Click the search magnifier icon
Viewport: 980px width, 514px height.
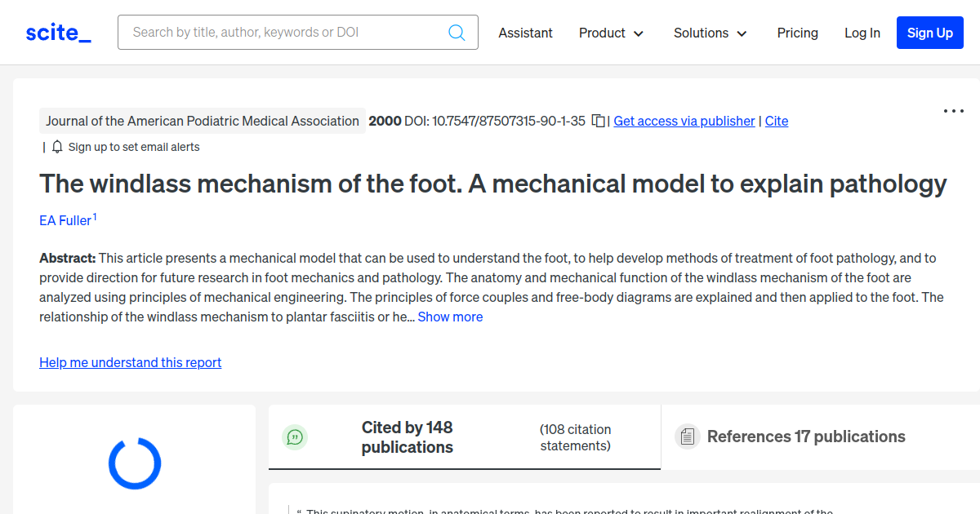[x=457, y=32]
